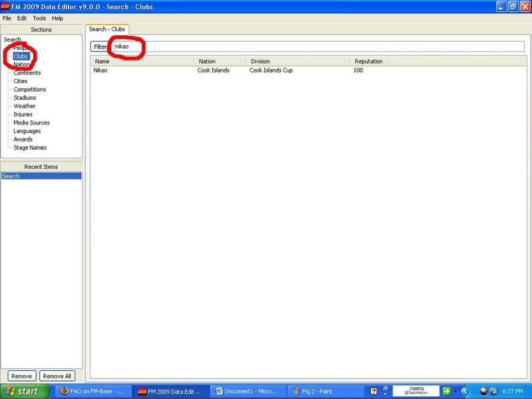The height and width of the screenshot is (399, 532).
Task: Click the Cook Islands nation cell
Action: tap(213, 70)
